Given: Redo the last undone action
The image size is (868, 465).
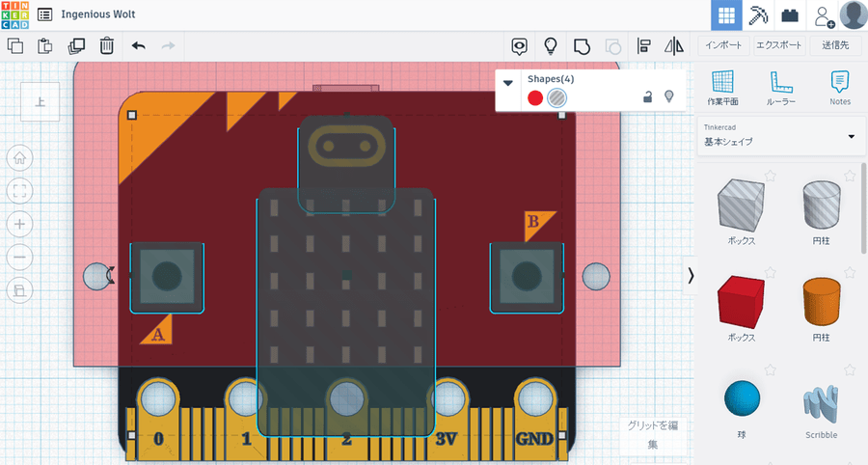Looking at the screenshot, I should coord(168,46).
